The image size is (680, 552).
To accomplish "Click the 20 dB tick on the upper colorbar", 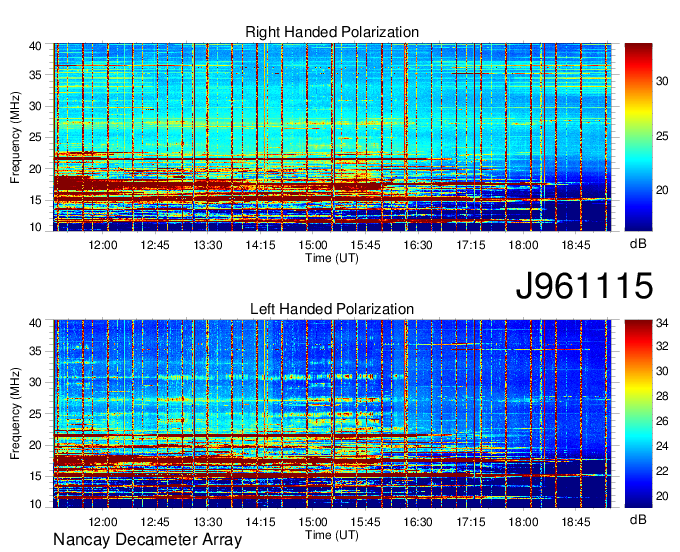I will [x=662, y=190].
